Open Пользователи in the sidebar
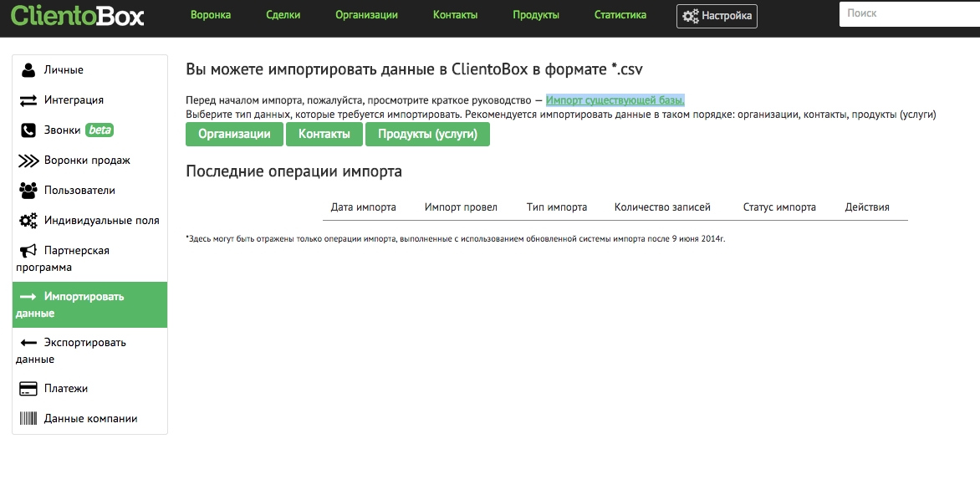980x495 pixels. (x=90, y=191)
